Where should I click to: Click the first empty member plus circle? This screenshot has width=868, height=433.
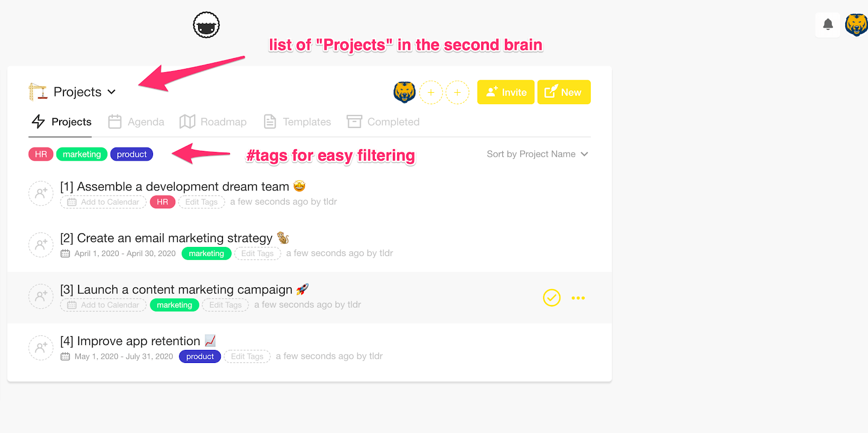(431, 92)
